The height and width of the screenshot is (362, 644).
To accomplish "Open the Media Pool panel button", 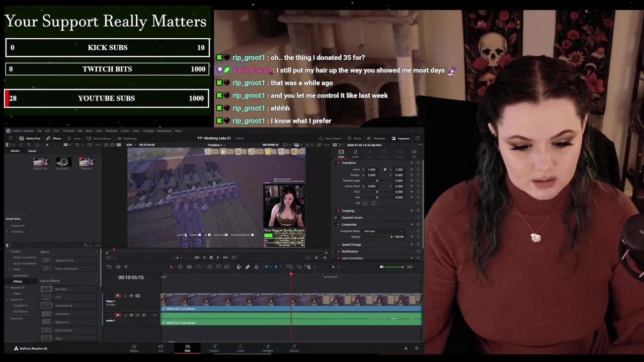I will click(x=30, y=138).
